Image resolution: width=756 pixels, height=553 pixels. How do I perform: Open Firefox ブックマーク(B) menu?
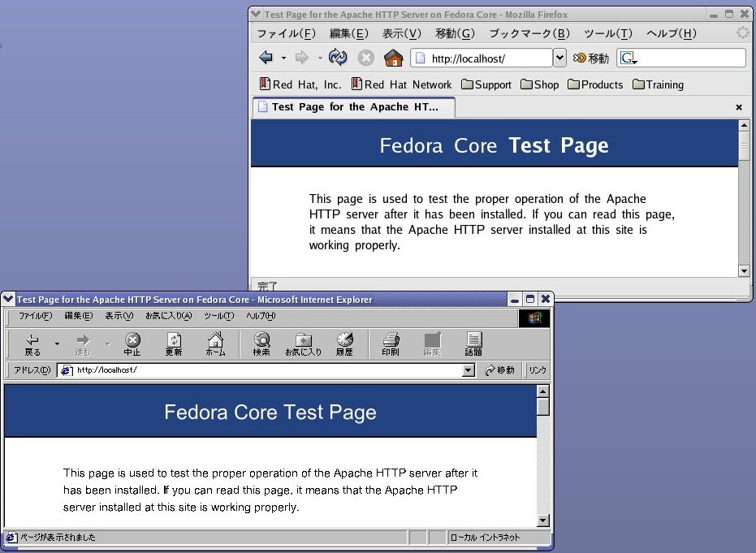529,33
